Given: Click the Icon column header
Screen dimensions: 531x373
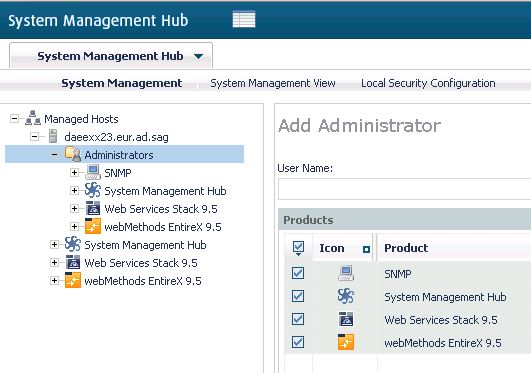Looking at the screenshot, I should [x=342, y=248].
